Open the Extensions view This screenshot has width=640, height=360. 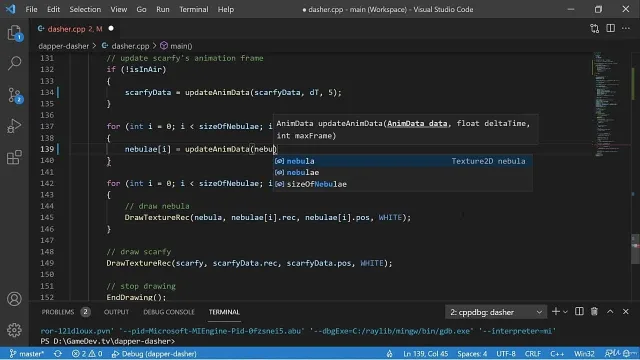coord(15,157)
